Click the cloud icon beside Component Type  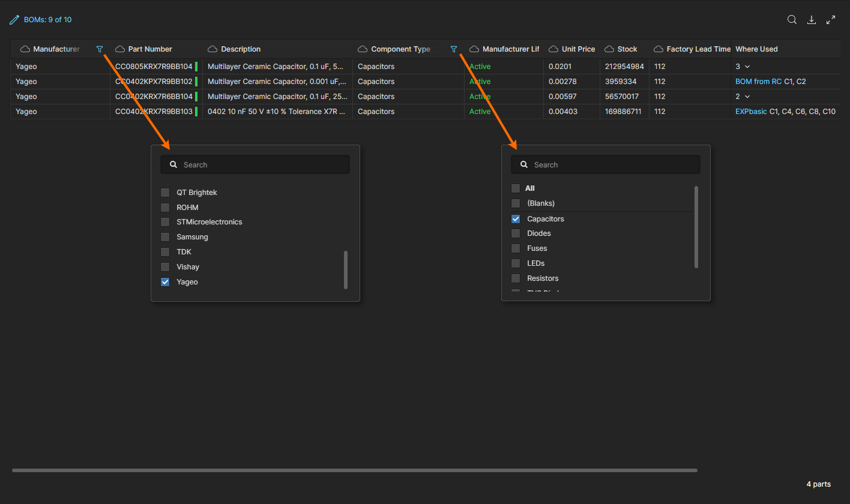363,49
